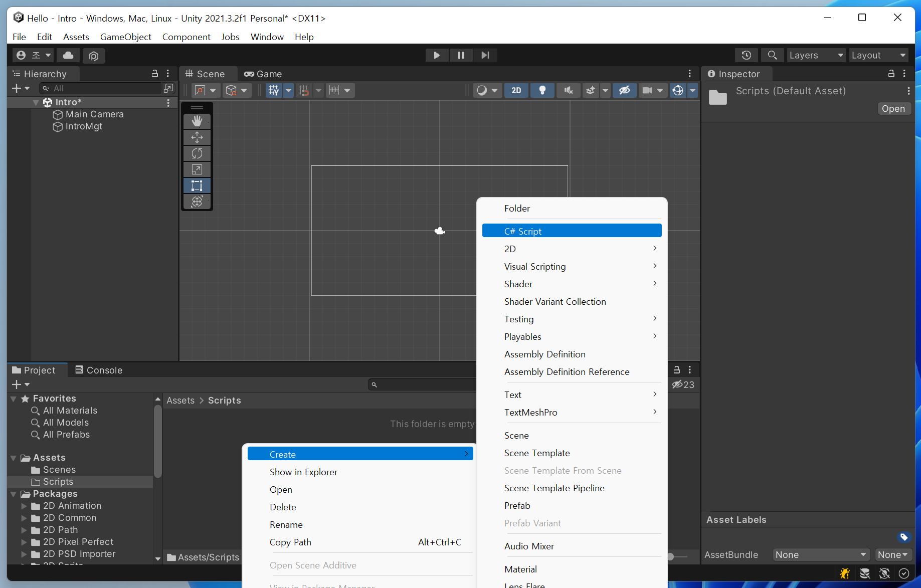Open the Scene view kebab menu
Image resolution: width=921 pixels, height=588 pixels.
[690, 74]
